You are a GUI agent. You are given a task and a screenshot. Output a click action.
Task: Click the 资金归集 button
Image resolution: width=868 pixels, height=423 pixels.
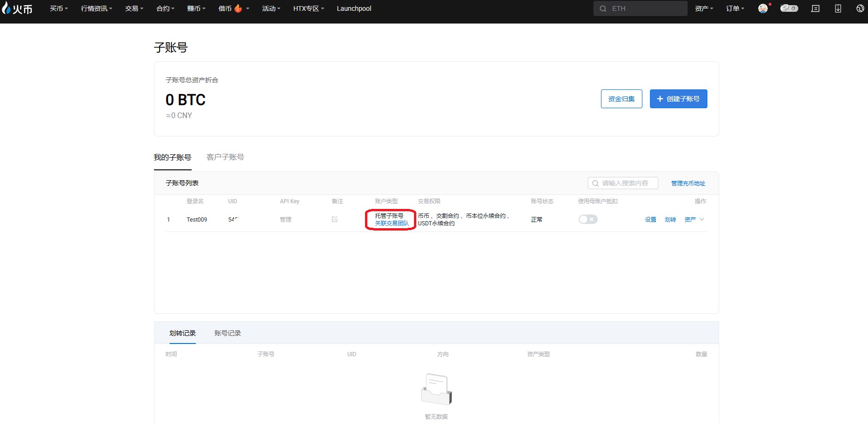click(621, 99)
